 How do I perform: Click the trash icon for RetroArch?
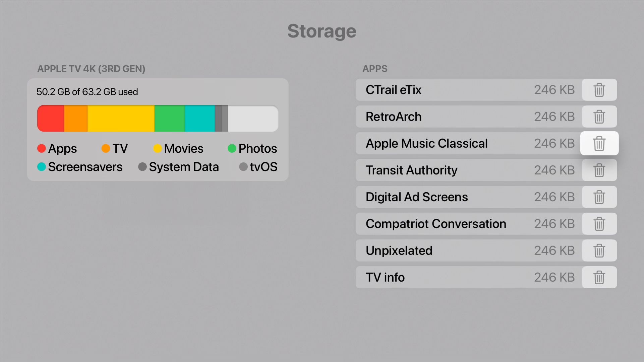599,117
